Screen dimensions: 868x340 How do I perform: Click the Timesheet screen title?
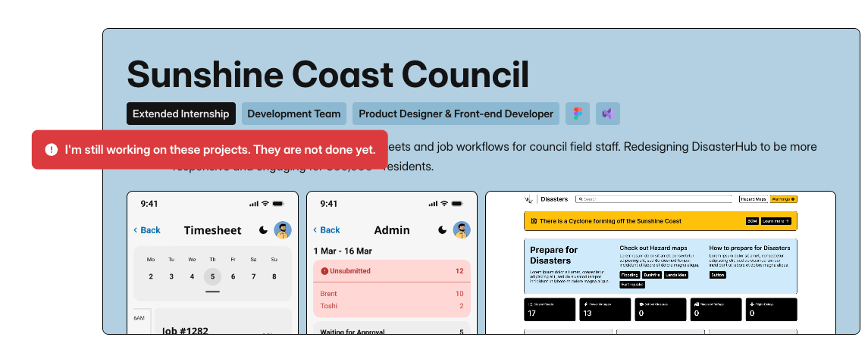tap(212, 230)
